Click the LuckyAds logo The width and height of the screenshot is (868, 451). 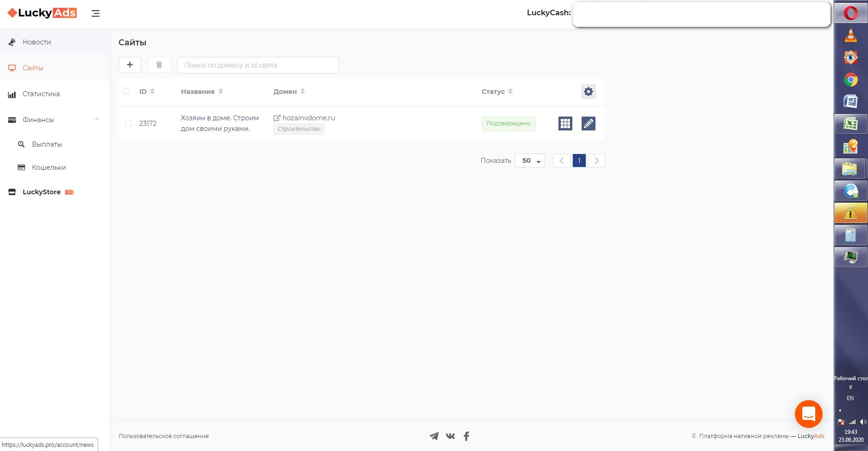pyautogui.click(x=42, y=13)
